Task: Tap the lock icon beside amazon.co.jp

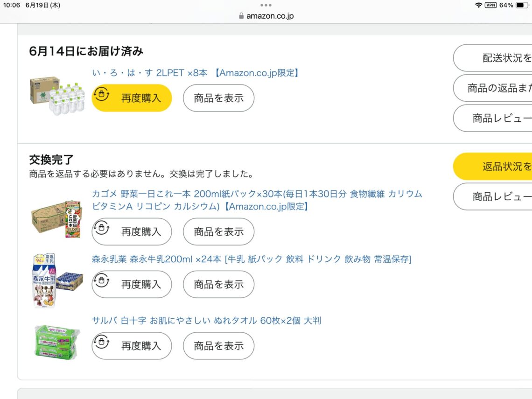Action: (x=241, y=16)
